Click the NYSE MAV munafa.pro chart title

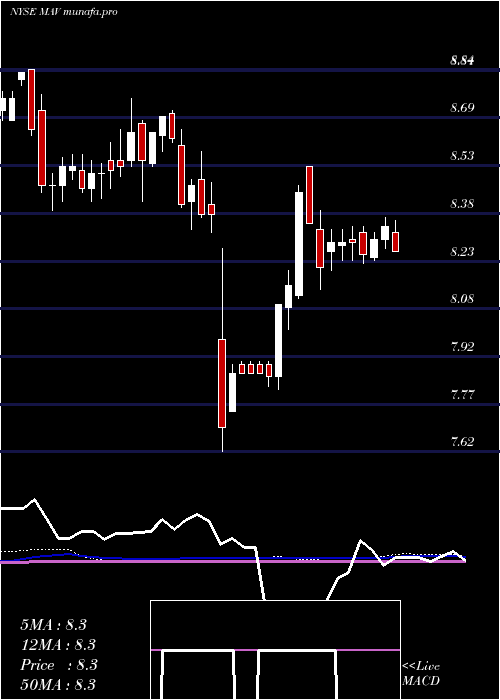63,12
